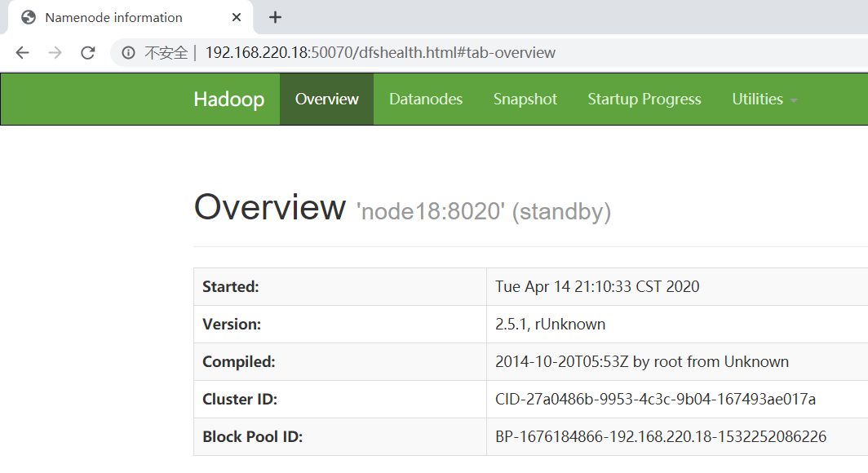868x473 pixels.
Task: Click the 2014-10-20T05:53Z compiled value
Action: (642, 362)
